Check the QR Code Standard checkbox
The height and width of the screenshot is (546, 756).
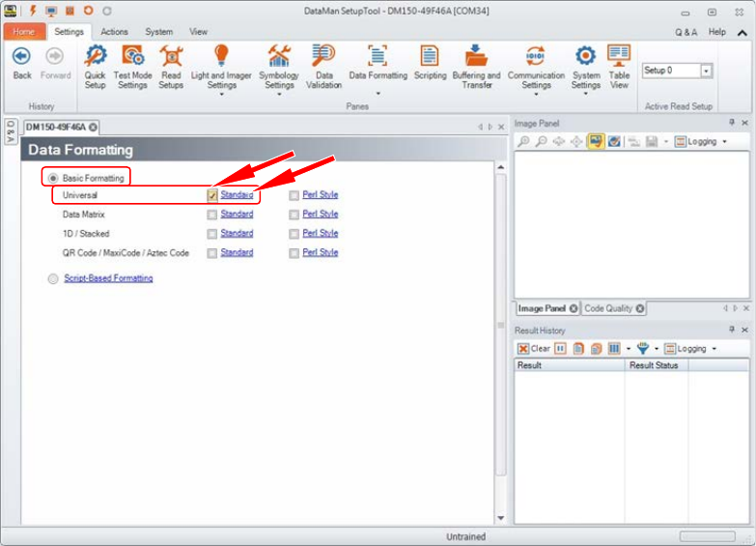coord(212,253)
